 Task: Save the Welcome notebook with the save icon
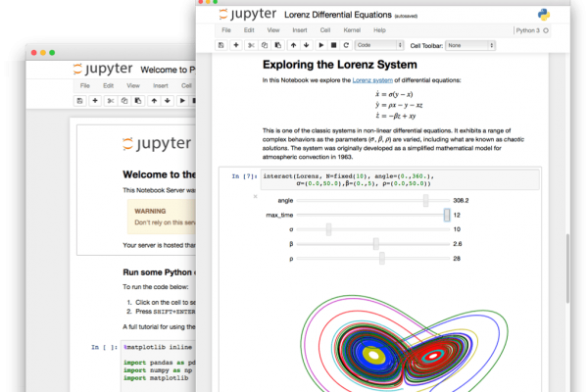pyautogui.click(x=80, y=101)
